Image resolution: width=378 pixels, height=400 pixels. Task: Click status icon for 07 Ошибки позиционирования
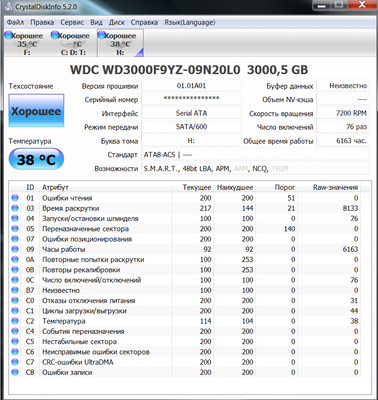[15, 239]
